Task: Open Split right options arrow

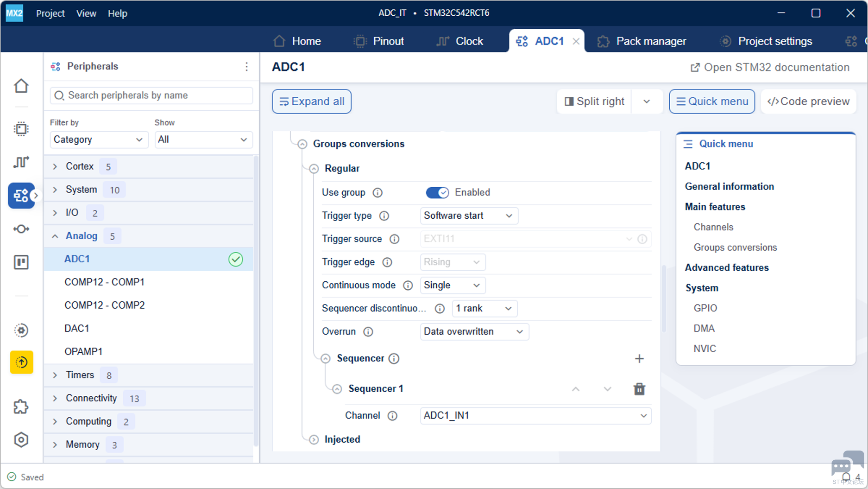Action: click(x=647, y=102)
